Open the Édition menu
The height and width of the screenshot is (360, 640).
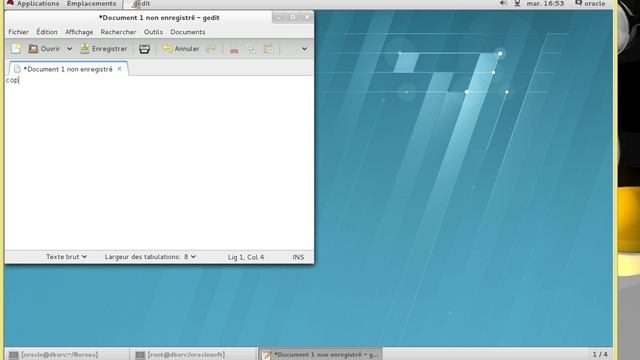(x=47, y=32)
